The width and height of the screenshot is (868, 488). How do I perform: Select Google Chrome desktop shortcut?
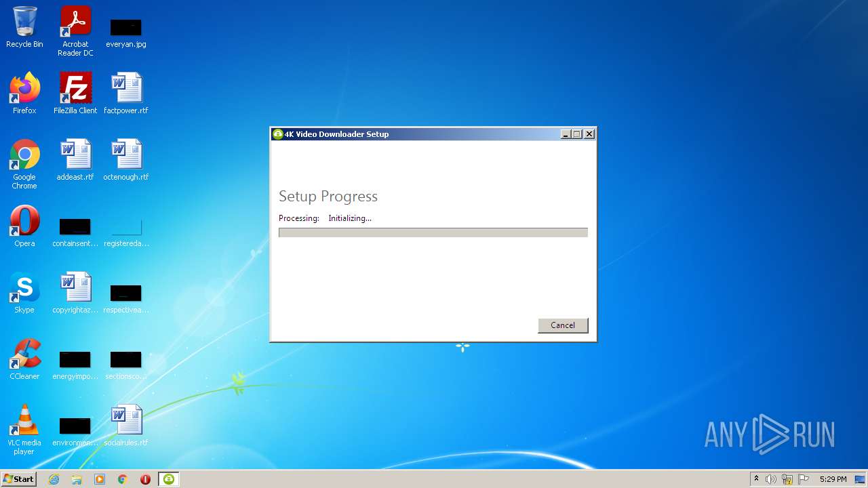pyautogui.click(x=24, y=164)
